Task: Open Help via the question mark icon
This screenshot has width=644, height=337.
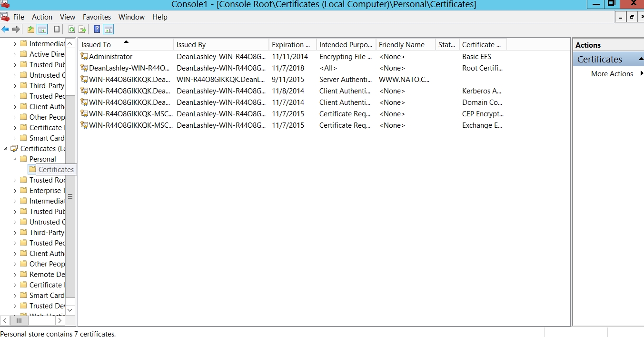Action: (x=97, y=30)
